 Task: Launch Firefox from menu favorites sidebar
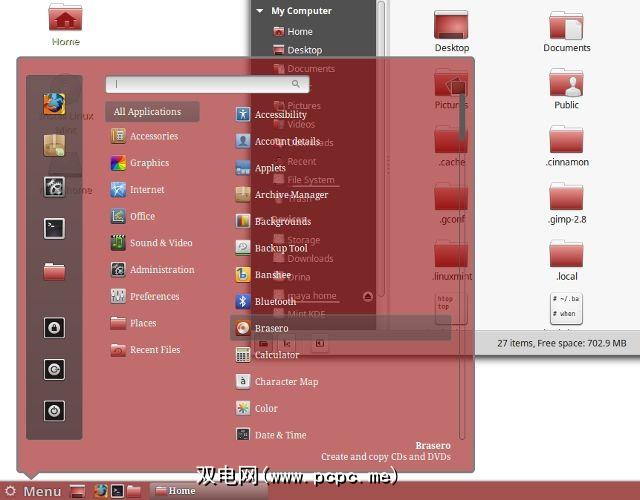point(54,104)
